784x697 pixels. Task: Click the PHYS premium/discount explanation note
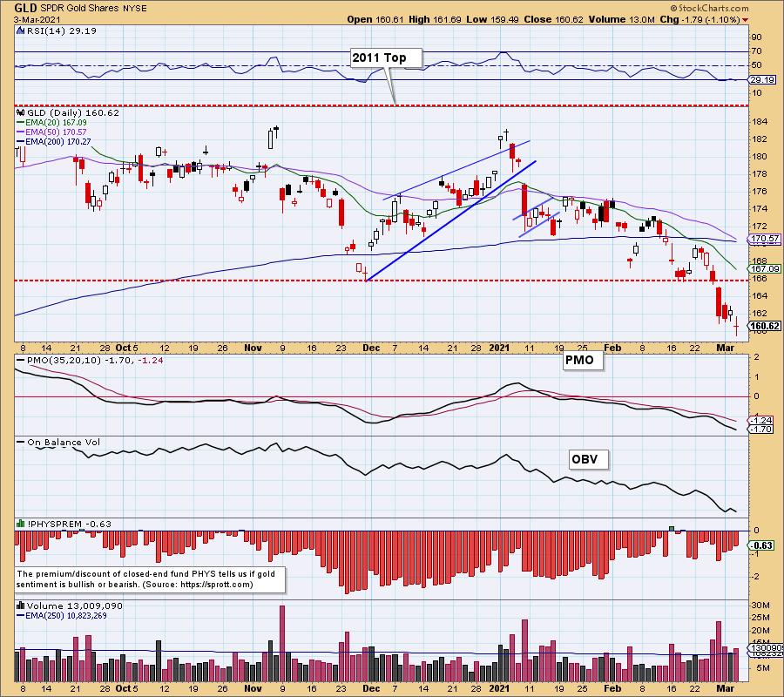tap(151, 579)
